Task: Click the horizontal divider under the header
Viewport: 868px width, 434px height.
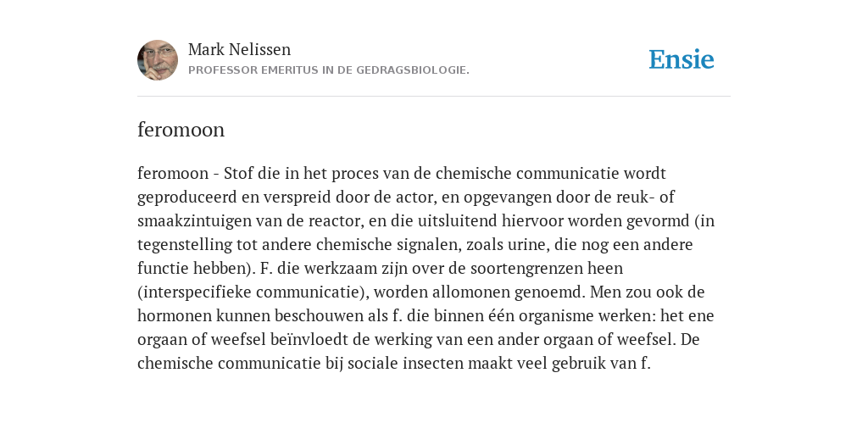Action: (434, 97)
